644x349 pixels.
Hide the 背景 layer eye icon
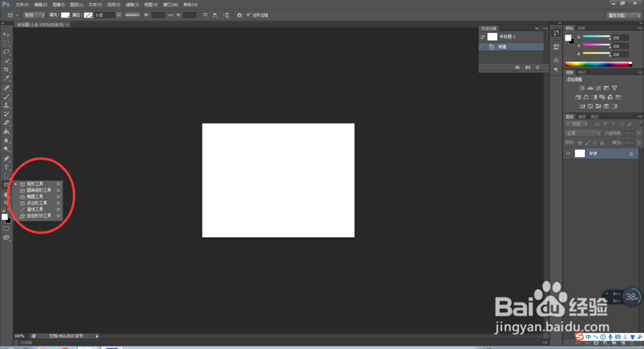[569, 153]
